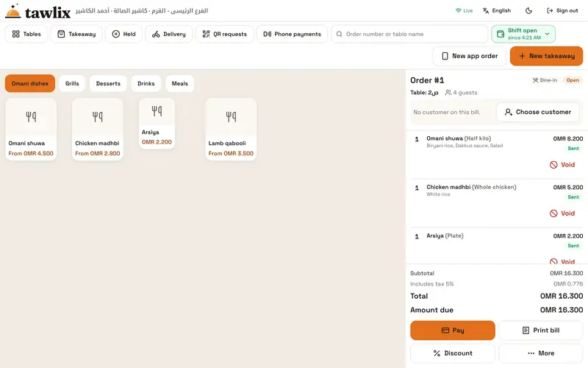This screenshot has height=368, width=588.
Task: Check the Live connection status indicator
Action: (464, 10)
